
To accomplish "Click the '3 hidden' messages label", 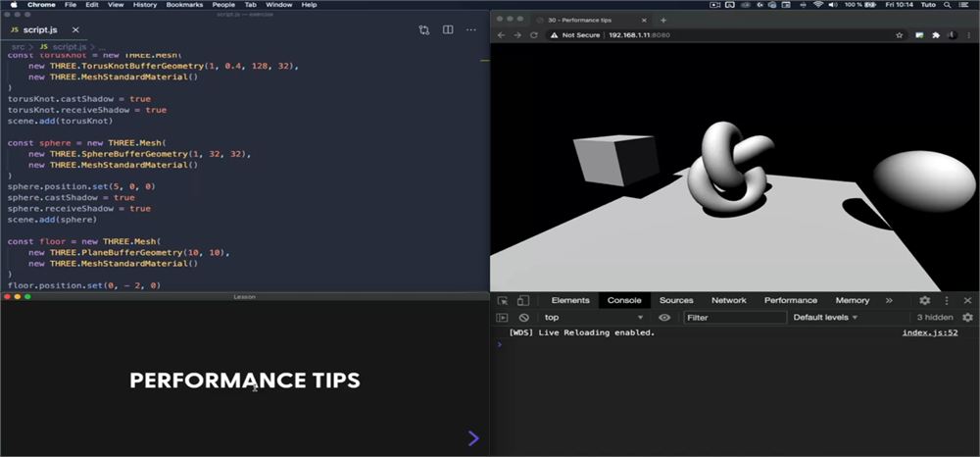I will (935, 318).
